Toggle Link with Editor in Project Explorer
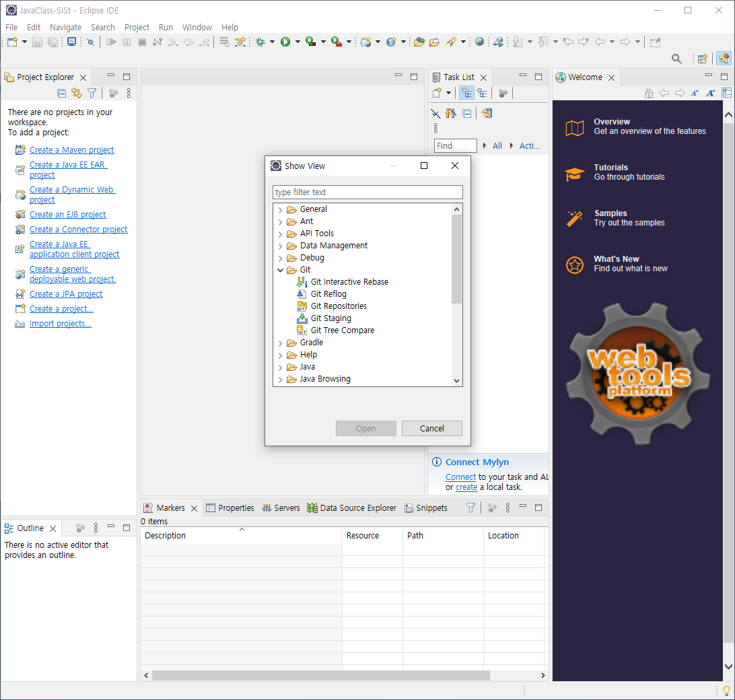 pos(77,94)
